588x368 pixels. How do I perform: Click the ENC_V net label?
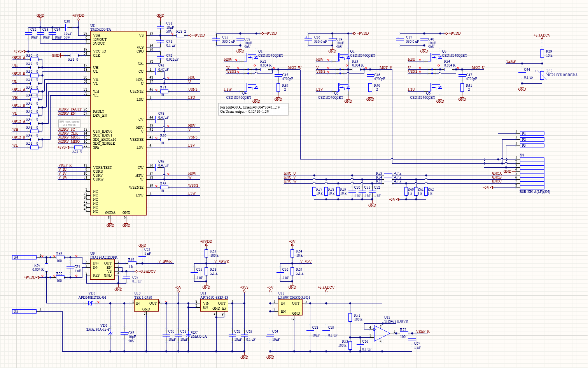point(290,177)
